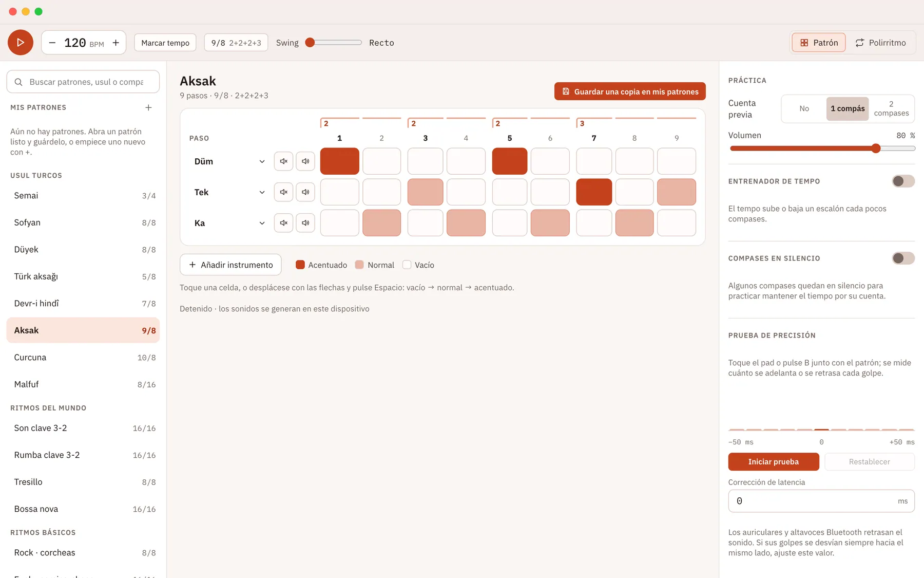Select the Sofyan pattern
The width and height of the screenshot is (924, 578).
click(x=83, y=222)
